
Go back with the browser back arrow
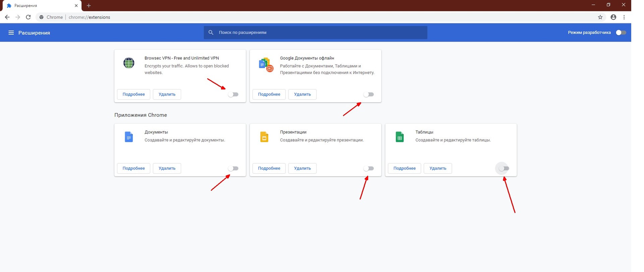click(7, 17)
